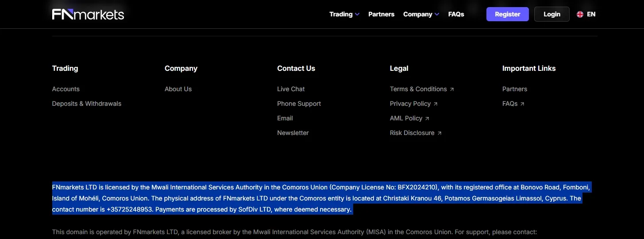
Task: Click arrow icon next to AML Policy
Action: tap(427, 119)
